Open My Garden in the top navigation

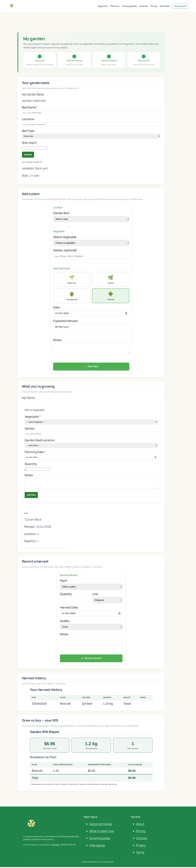pyautogui.click(x=165, y=6)
